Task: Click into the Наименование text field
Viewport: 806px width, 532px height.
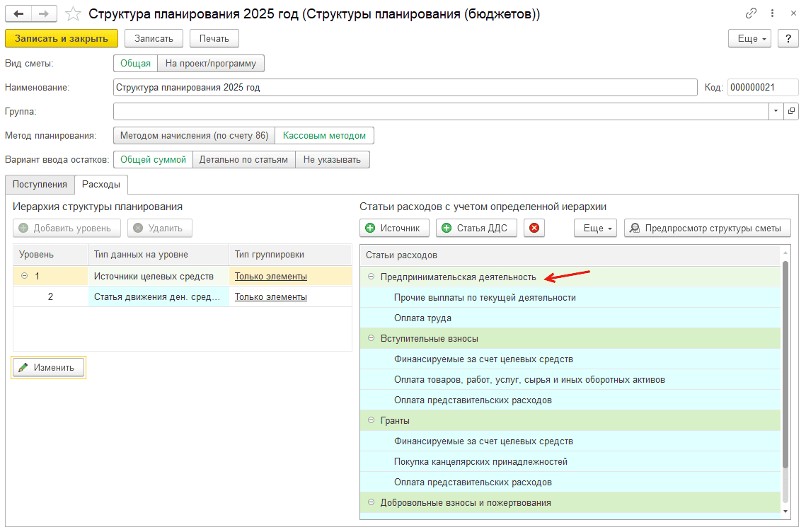Action: coord(405,87)
